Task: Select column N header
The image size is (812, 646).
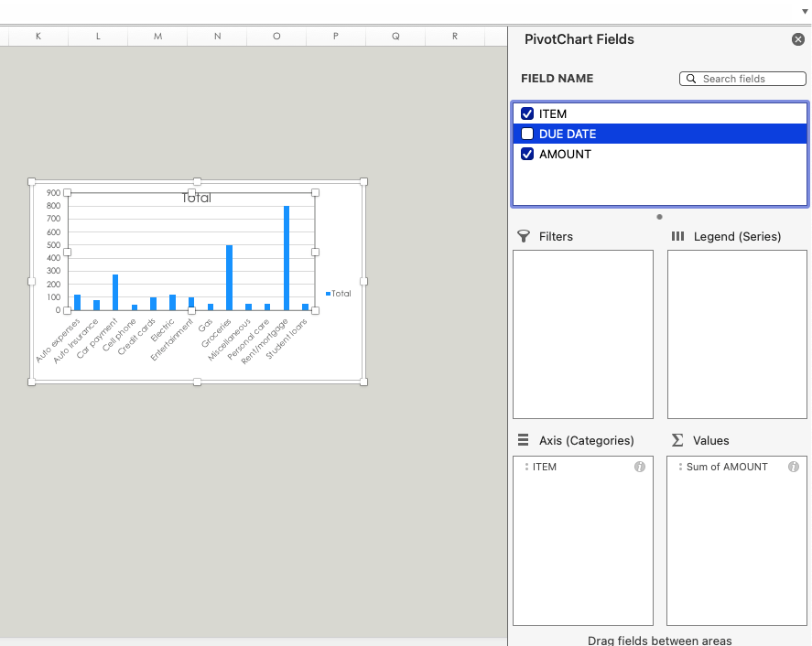Action: 217,37
